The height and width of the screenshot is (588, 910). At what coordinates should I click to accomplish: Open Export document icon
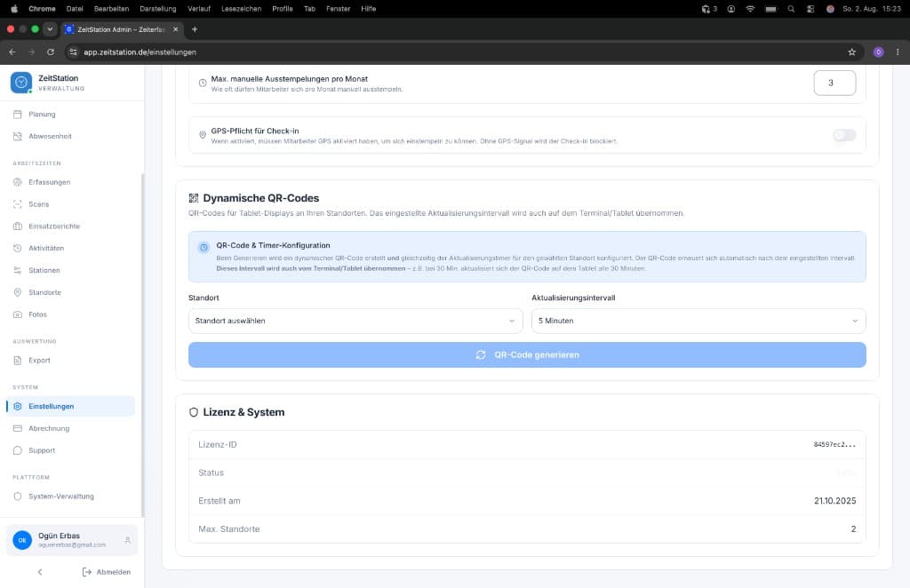pos(18,360)
